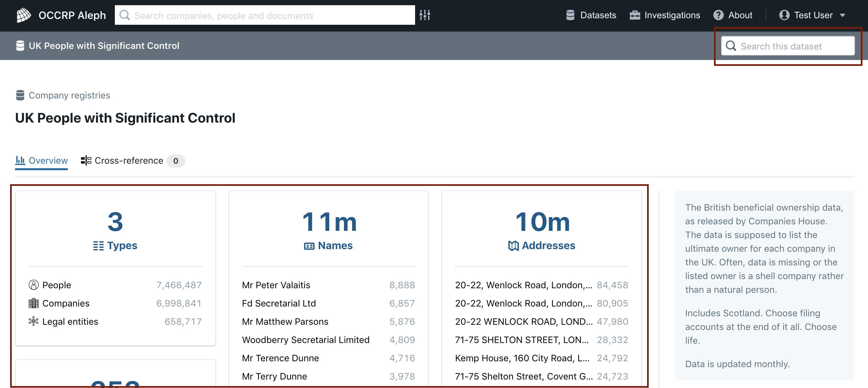This screenshot has height=388, width=868.
Task: Open the Datasets menu item
Action: point(591,15)
